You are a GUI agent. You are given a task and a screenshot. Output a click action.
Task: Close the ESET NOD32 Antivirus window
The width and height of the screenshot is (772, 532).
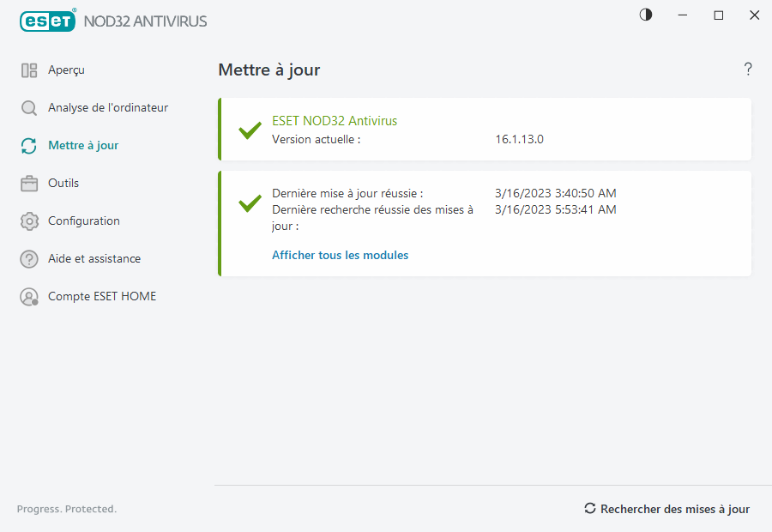coord(754,15)
